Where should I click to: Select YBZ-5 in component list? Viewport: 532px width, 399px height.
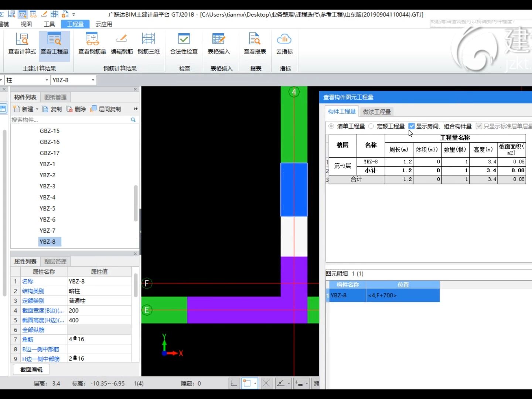pos(48,208)
